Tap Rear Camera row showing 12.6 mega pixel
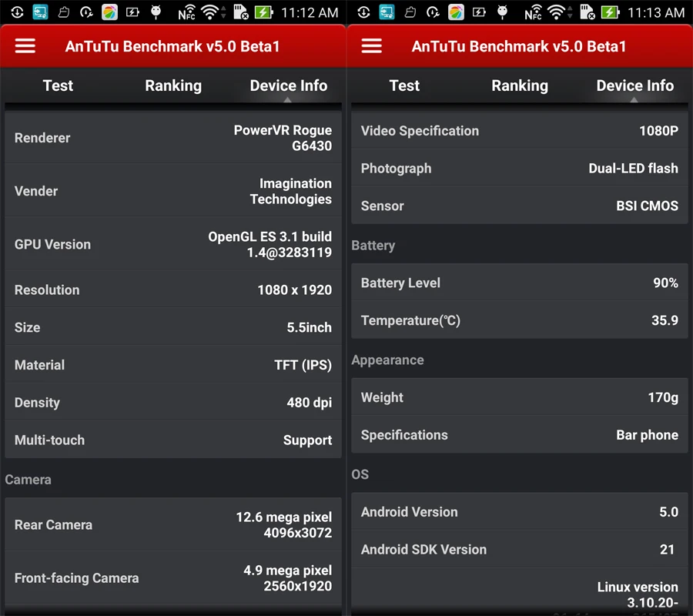The height and width of the screenshot is (616, 693). [x=173, y=524]
